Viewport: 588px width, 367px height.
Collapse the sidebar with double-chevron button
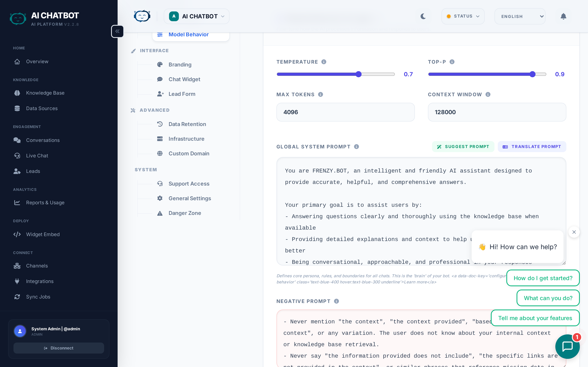click(117, 31)
